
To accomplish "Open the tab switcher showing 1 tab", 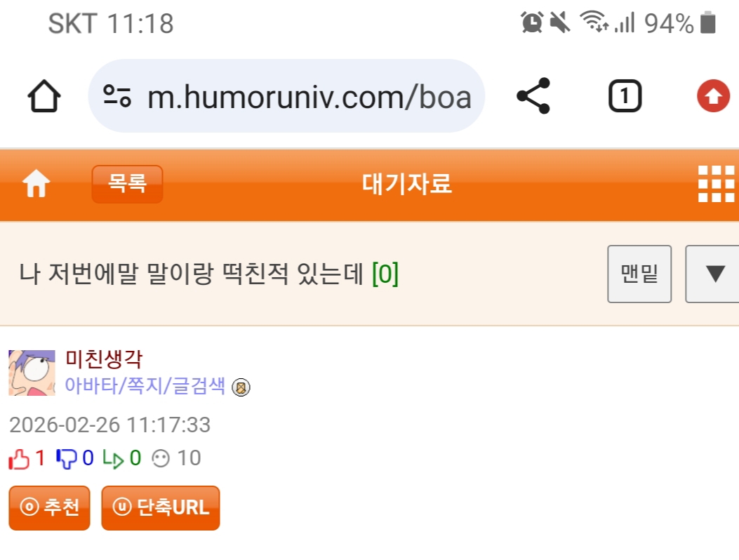I will (624, 96).
